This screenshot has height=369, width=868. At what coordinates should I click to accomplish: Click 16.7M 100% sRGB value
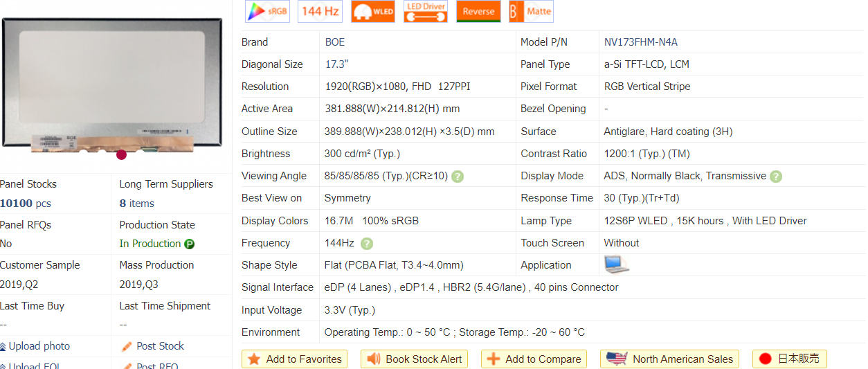(x=372, y=221)
